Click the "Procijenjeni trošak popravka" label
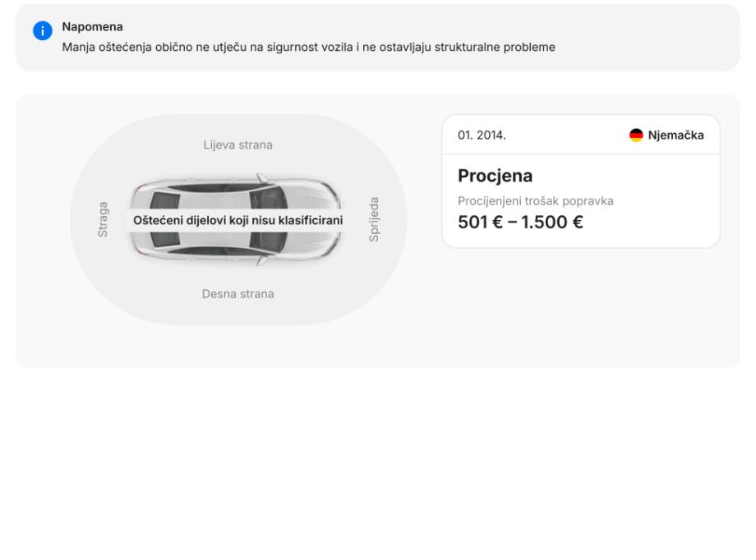This screenshot has width=756, height=560. click(535, 201)
